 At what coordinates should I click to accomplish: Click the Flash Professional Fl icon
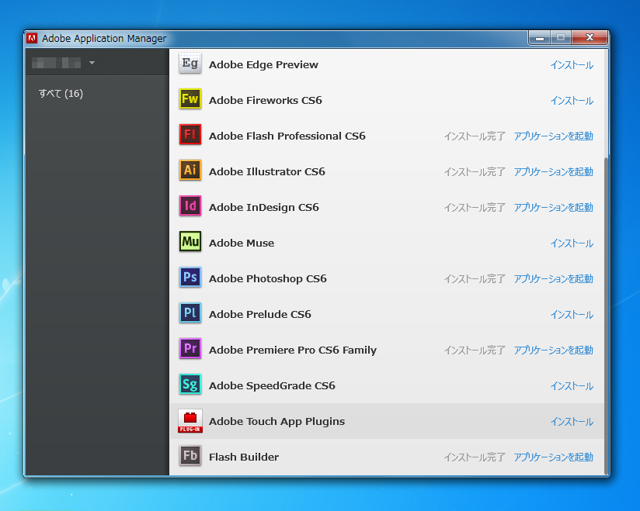click(190, 134)
